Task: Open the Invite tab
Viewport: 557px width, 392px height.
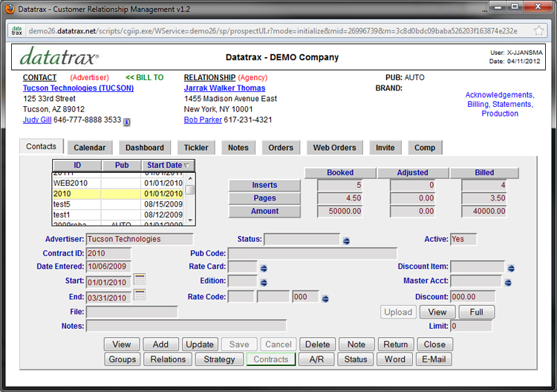Action: point(385,147)
